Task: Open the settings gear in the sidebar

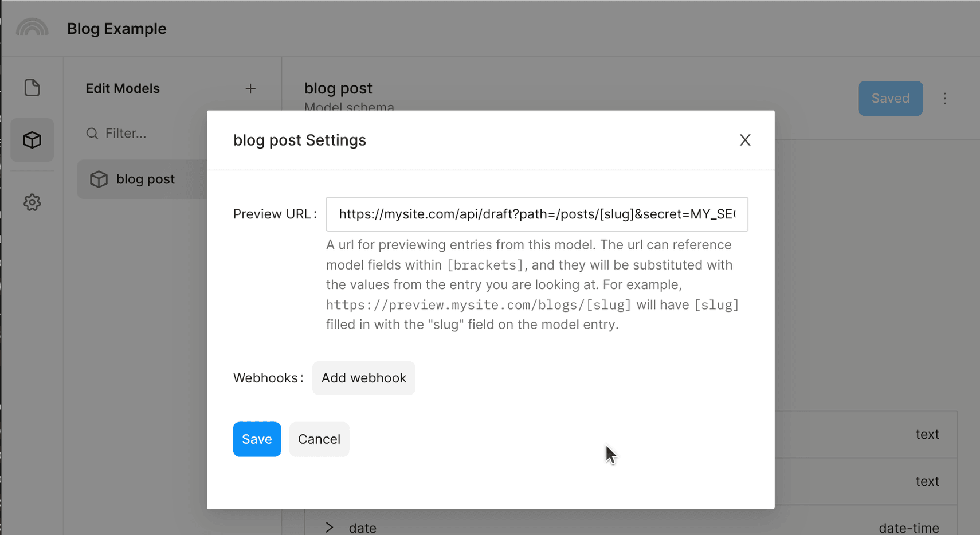Action: [x=32, y=202]
